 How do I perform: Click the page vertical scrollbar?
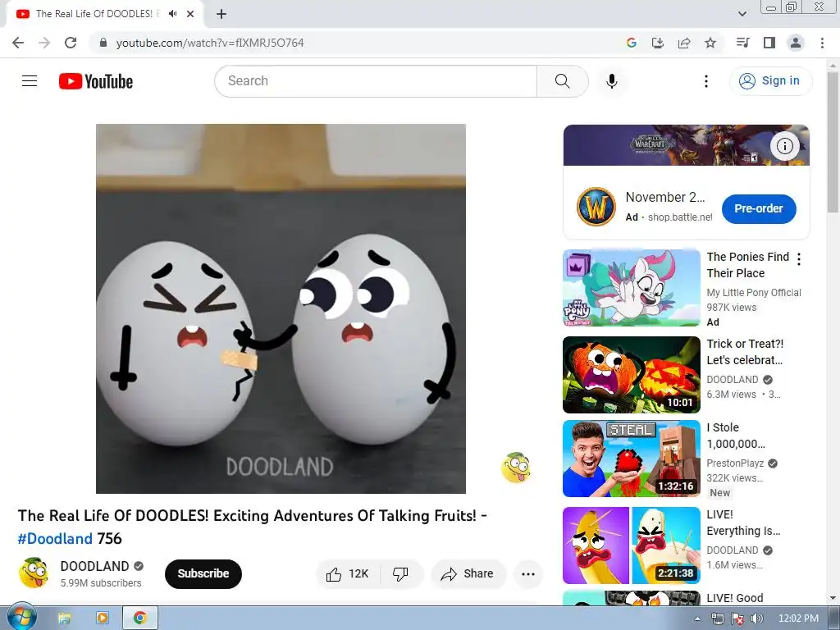pos(833,143)
